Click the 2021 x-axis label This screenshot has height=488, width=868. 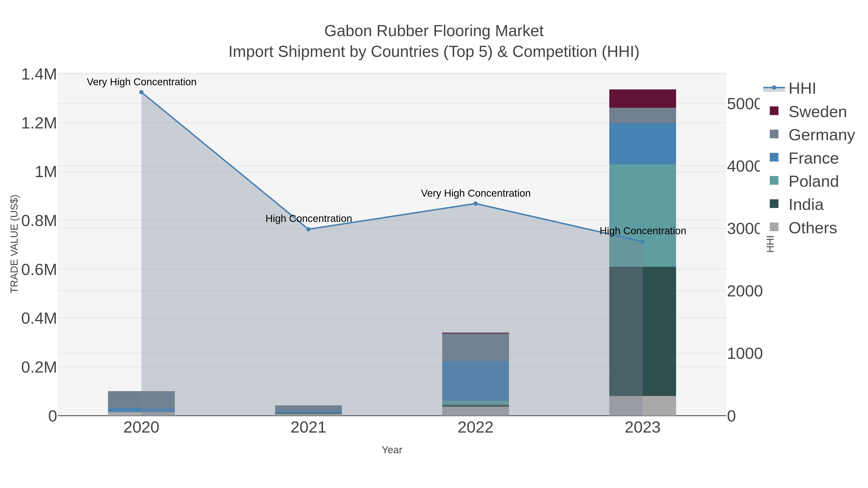pos(308,428)
